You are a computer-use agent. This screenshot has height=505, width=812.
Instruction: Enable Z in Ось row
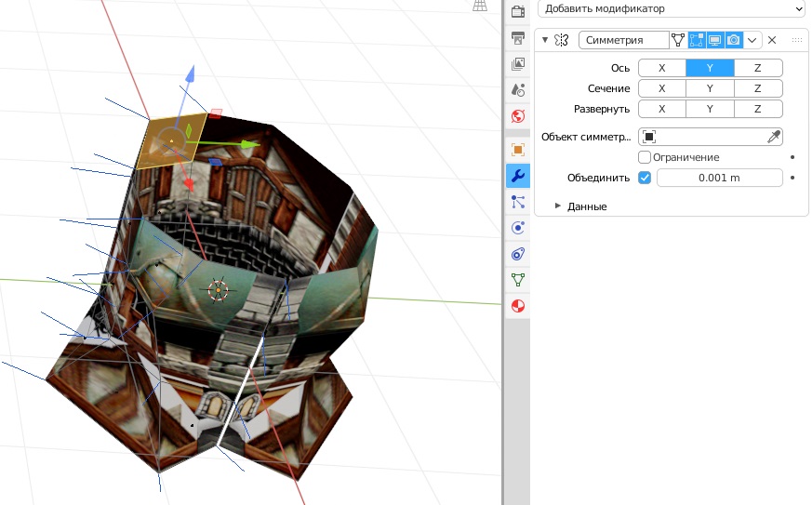pos(758,68)
